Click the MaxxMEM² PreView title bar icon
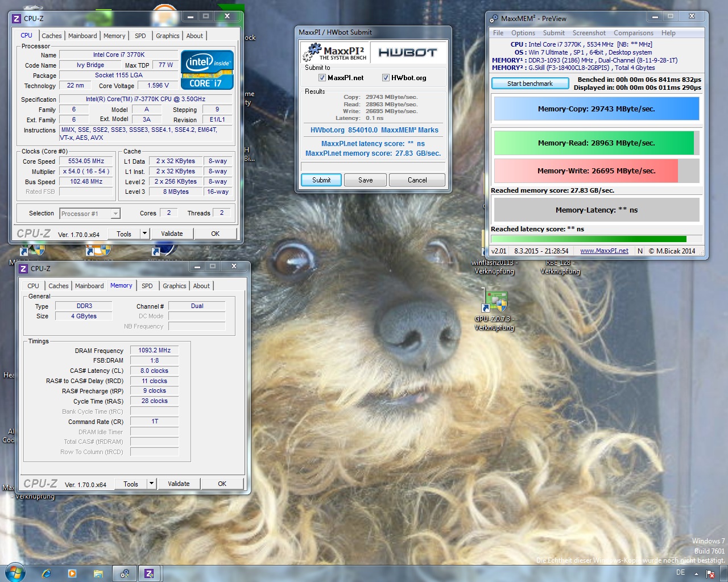The width and height of the screenshot is (728, 582). click(x=494, y=18)
